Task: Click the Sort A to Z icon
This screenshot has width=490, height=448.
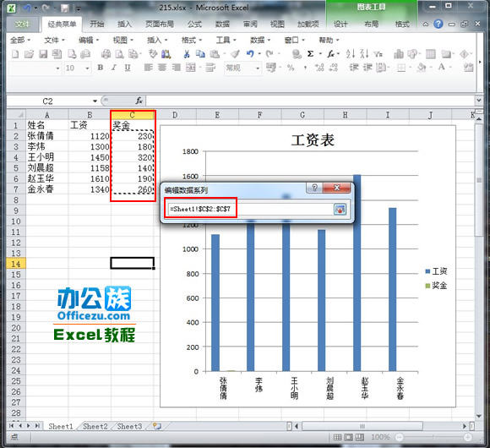Action: [351, 54]
